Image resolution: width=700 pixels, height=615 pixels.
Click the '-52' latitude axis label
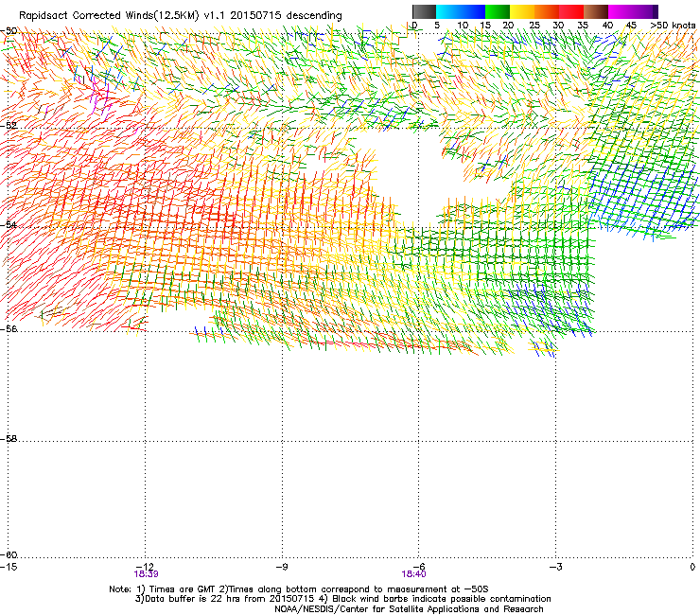tap(9, 126)
